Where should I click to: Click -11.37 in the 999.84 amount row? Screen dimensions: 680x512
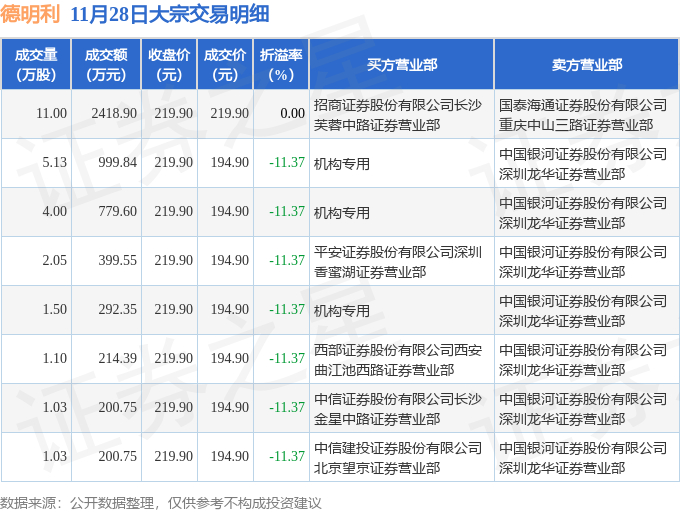coord(287,163)
